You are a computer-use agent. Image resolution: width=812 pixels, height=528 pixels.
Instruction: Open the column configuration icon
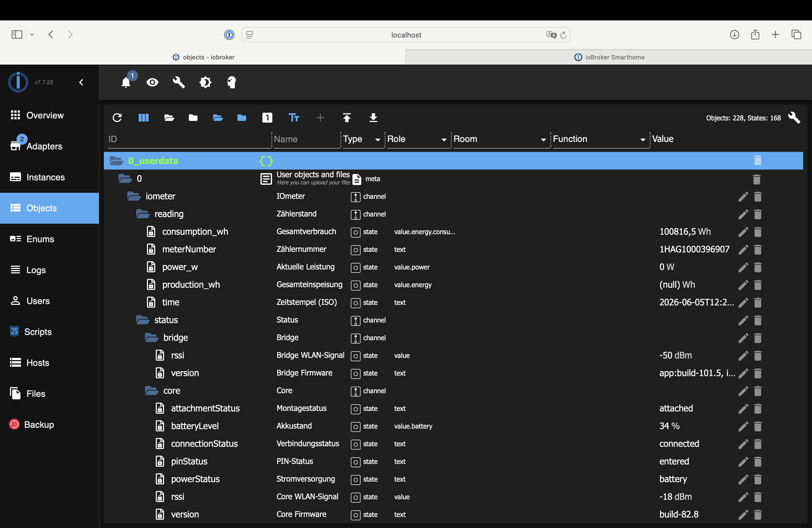(144, 118)
